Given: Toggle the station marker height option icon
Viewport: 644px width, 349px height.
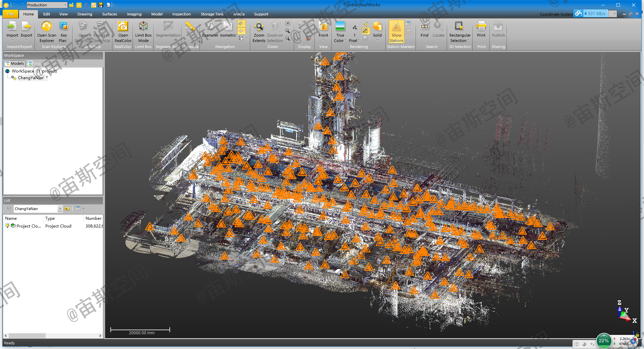Looking at the screenshot, I should coord(408,31).
